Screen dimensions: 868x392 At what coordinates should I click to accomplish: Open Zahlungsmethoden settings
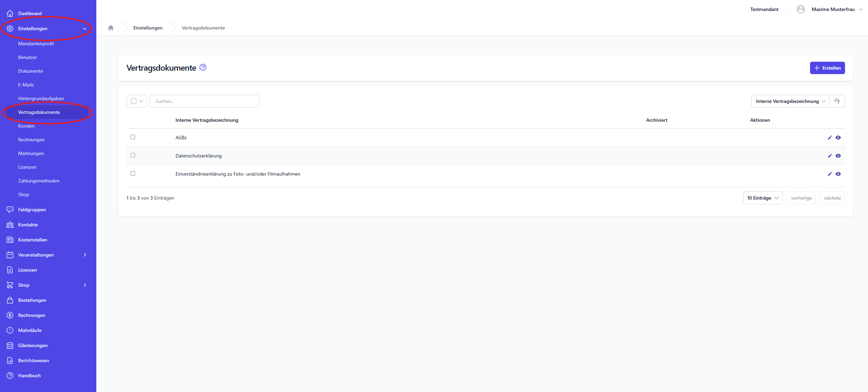pos(39,181)
